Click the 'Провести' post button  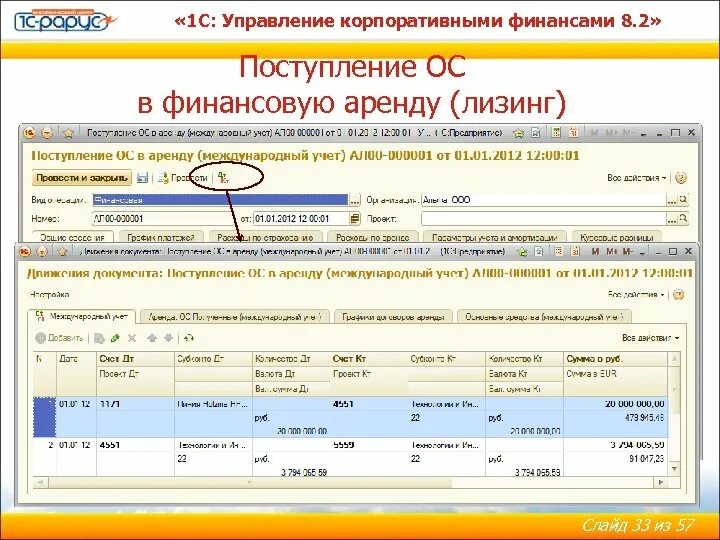point(183,178)
